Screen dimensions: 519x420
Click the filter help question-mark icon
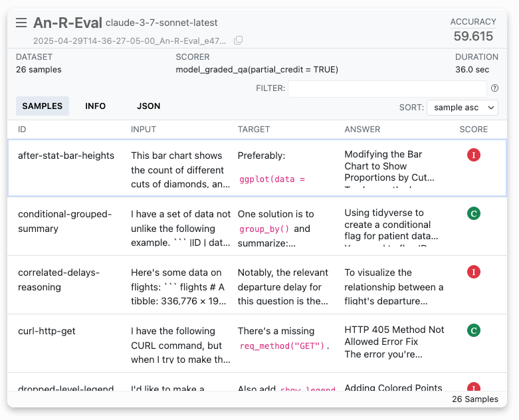tap(494, 88)
